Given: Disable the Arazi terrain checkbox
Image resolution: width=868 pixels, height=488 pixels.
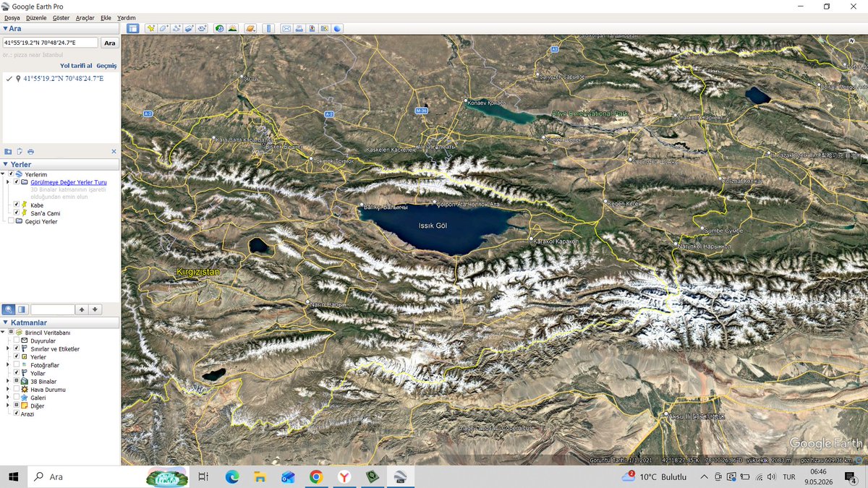Looking at the screenshot, I should click(x=17, y=413).
